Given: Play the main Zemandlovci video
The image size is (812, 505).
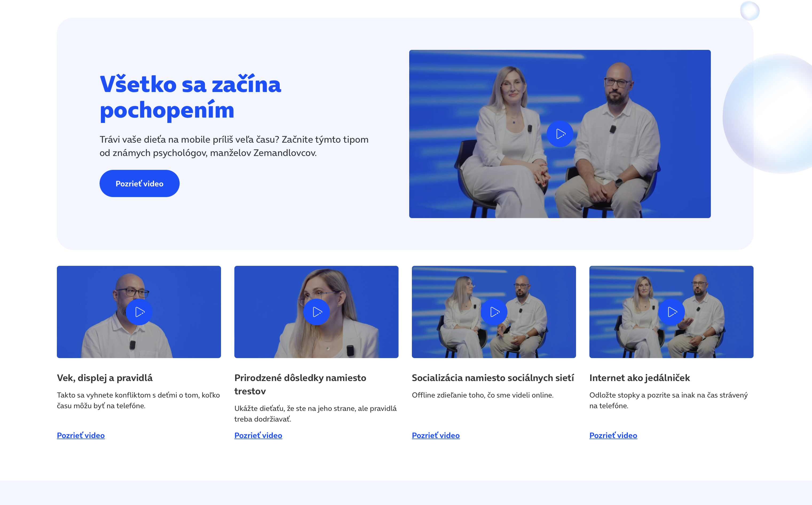Looking at the screenshot, I should click(559, 134).
